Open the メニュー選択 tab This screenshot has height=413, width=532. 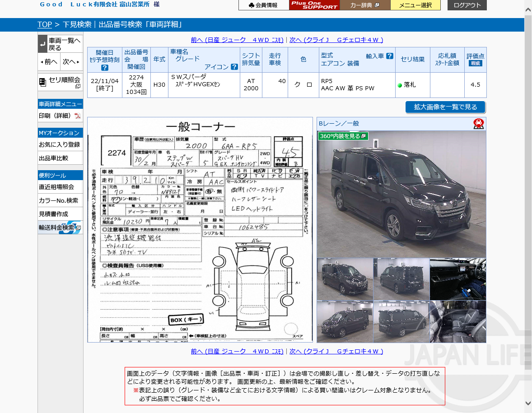coord(415,5)
